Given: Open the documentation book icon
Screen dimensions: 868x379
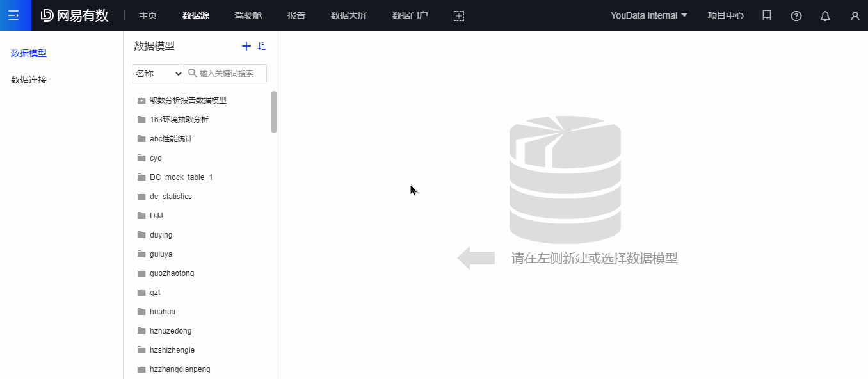Looking at the screenshot, I should pos(767,15).
